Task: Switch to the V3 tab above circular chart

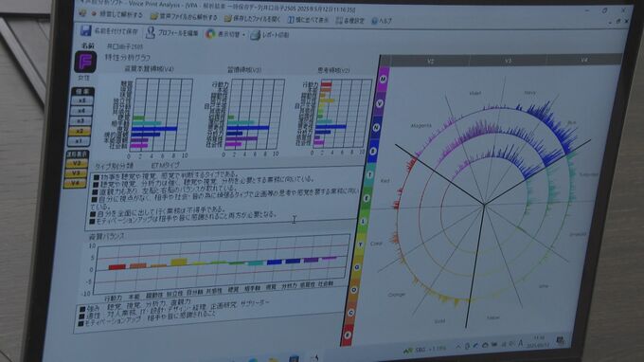Action: pos(508,61)
